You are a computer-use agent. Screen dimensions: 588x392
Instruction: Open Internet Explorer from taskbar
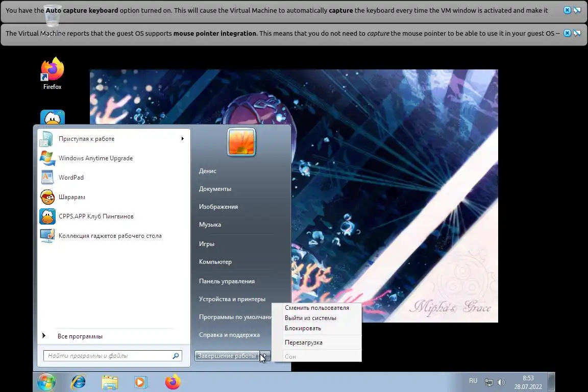click(79, 382)
